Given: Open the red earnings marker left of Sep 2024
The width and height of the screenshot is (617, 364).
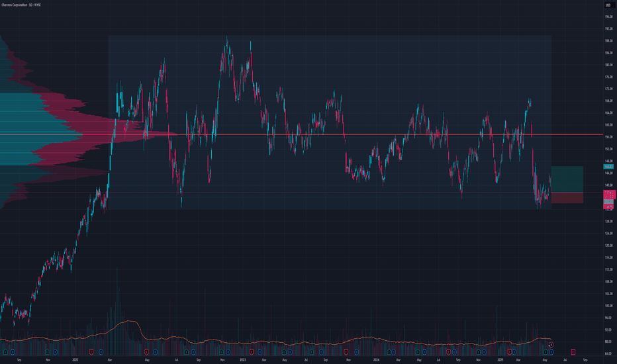Looking at the screenshot, I should click(448, 352).
